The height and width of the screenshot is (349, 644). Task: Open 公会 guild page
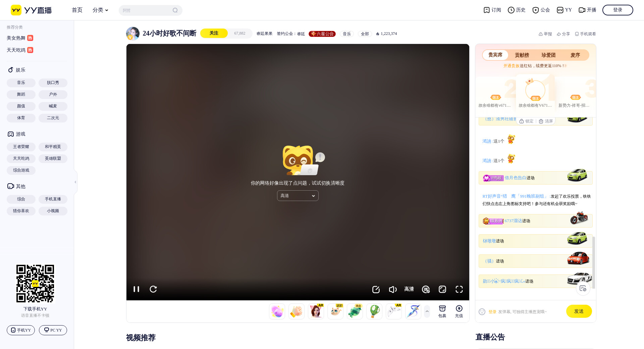(541, 10)
